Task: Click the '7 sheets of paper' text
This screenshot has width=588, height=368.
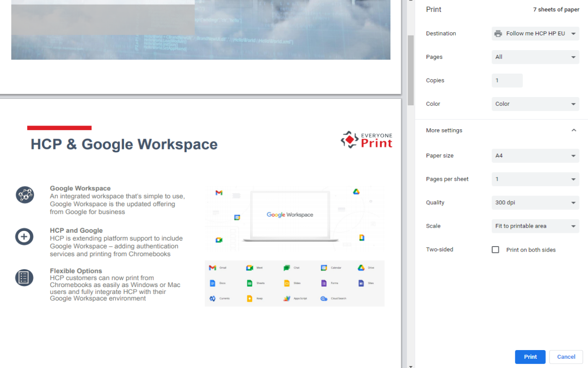Action: (556, 10)
